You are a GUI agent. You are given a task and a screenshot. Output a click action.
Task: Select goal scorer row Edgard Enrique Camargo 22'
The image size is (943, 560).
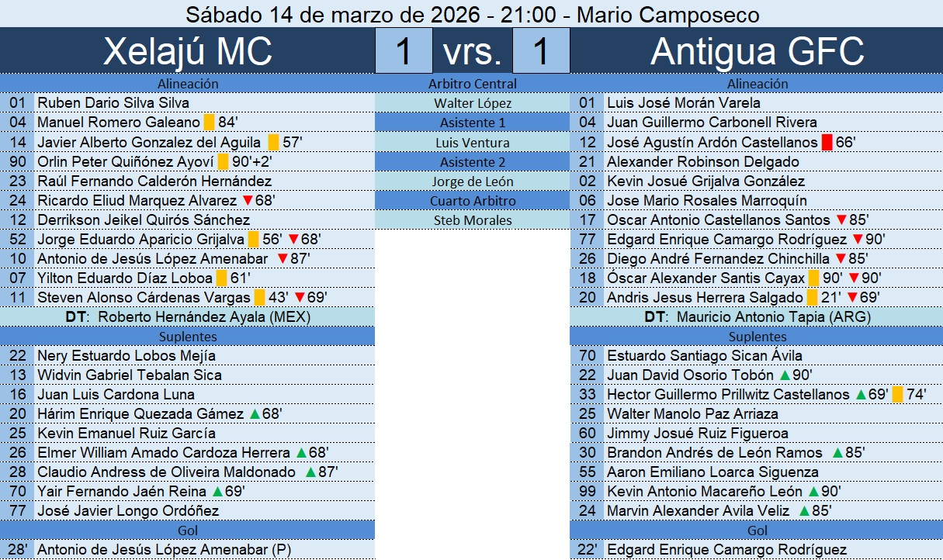[726, 550]
